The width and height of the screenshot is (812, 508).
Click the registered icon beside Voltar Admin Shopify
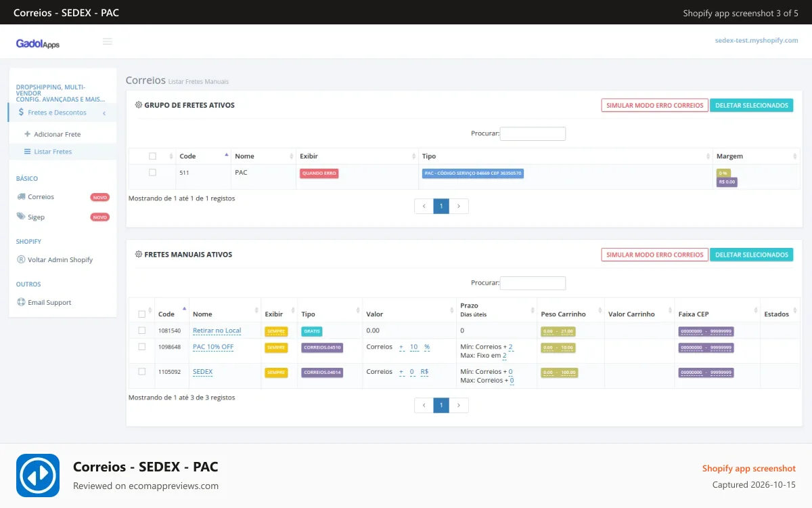coord(21,259)
